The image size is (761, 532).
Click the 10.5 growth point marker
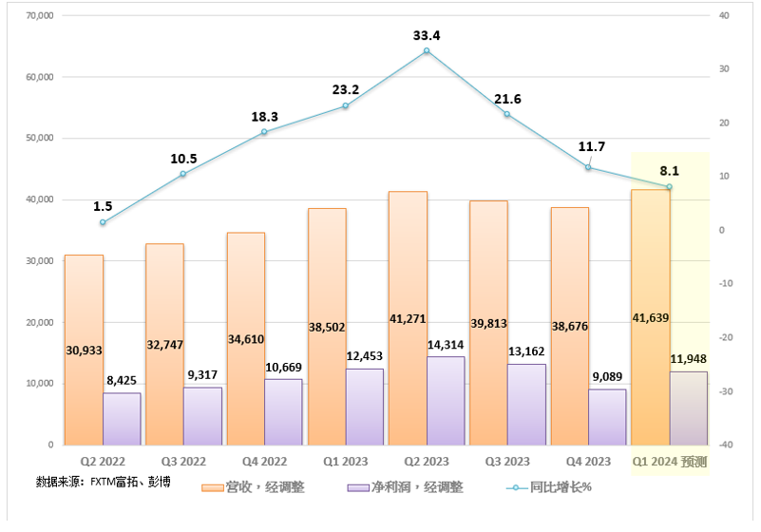(183, 174)
